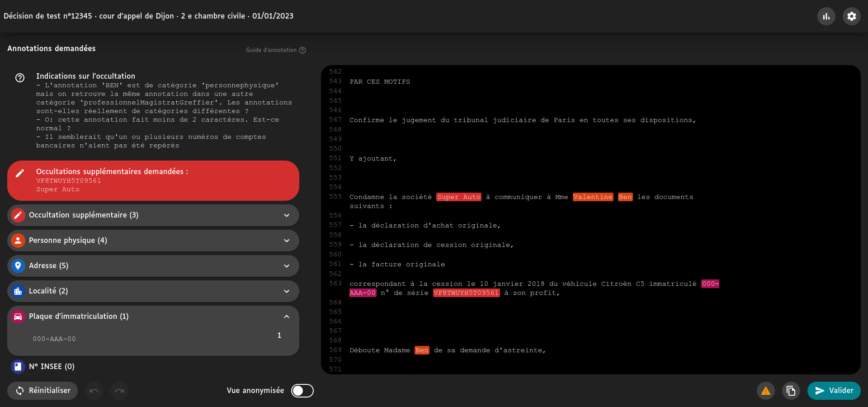
Task: Click the Annotations demandées heading
Action: coord(52,48)
